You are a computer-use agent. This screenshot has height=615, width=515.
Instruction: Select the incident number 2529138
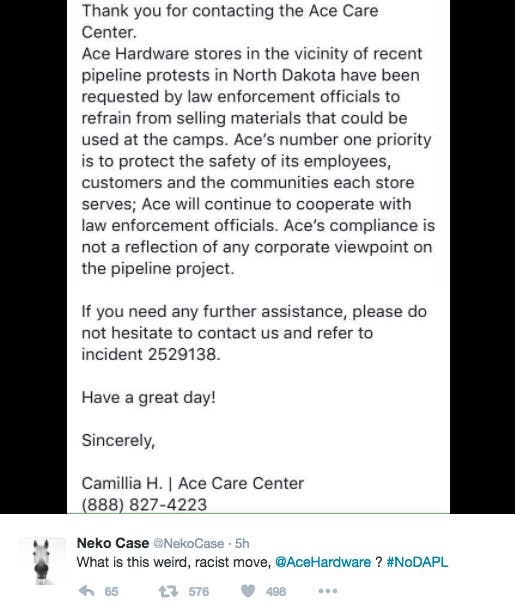[x=182, y=354]
